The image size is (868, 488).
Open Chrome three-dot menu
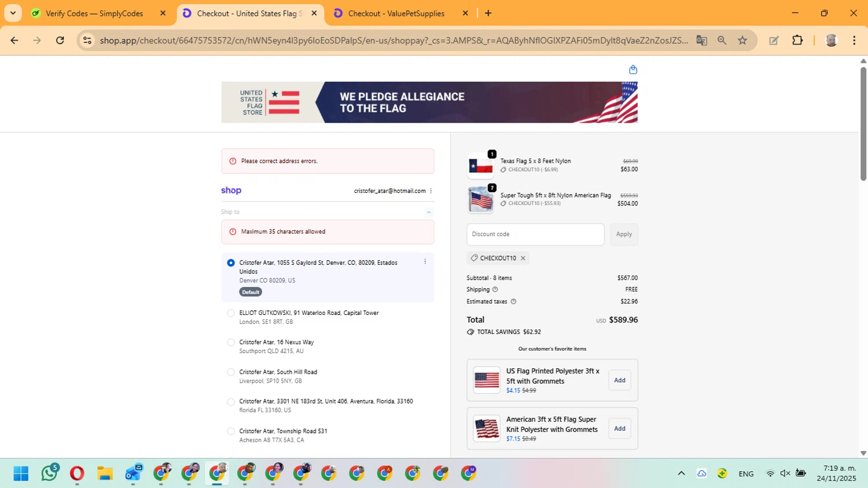(854, 41)
